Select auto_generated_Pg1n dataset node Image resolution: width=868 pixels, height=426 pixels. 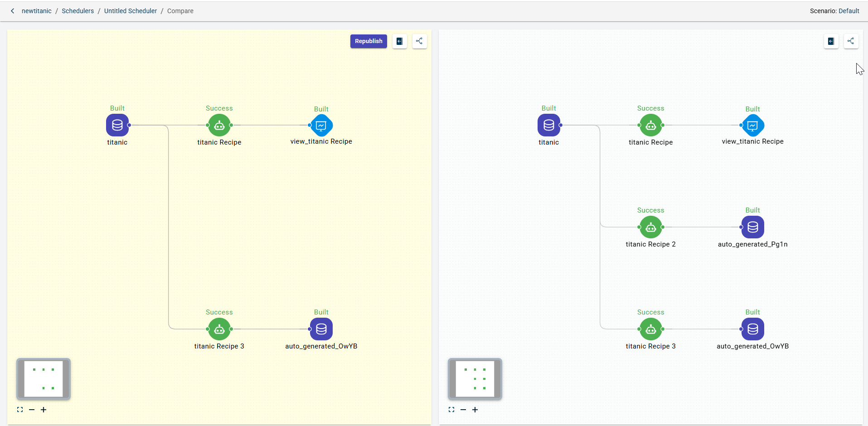pos(752,227)
